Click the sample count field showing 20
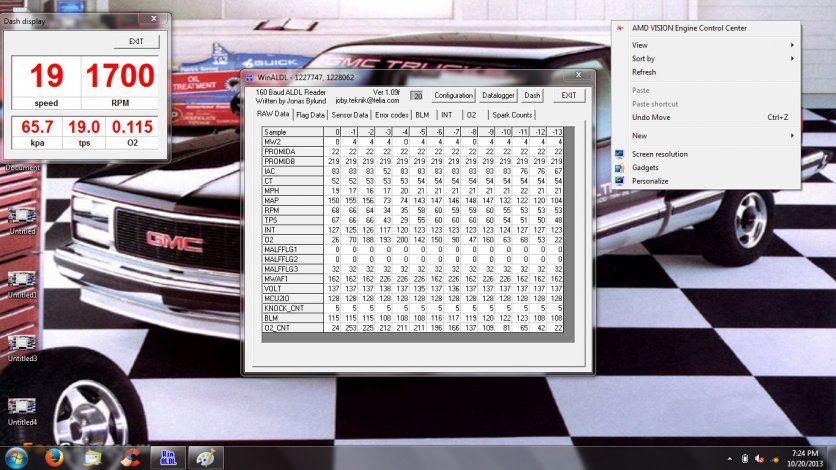Screen dimensions: 836x470 pos(417,96)
